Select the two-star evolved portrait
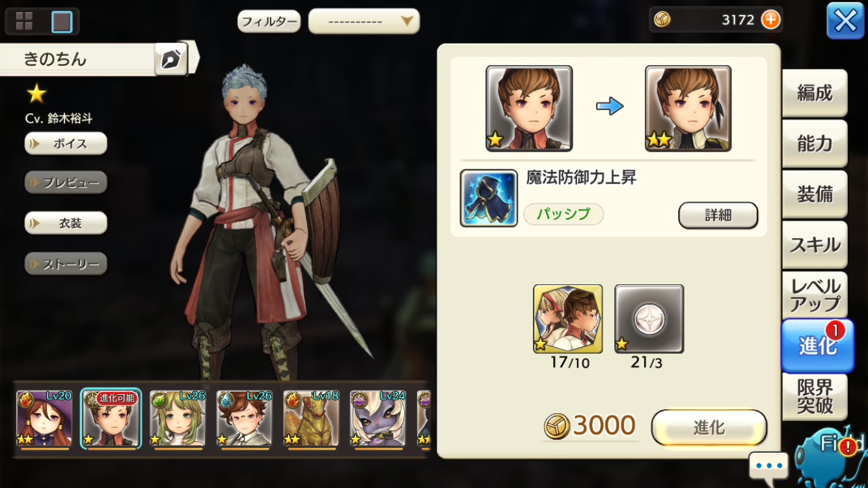 pos(688,108)
